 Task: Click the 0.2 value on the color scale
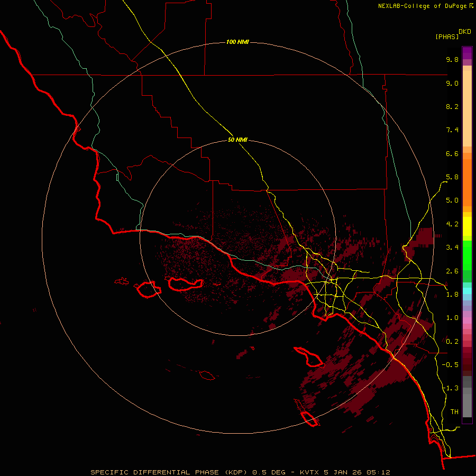pos(452,342)
